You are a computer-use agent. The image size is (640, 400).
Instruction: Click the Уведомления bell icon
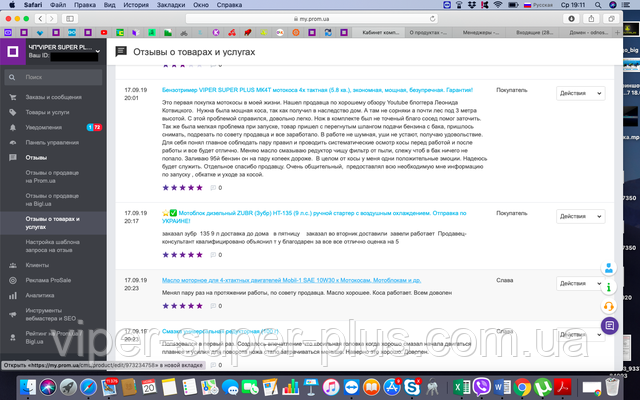(x=13, y=127)
